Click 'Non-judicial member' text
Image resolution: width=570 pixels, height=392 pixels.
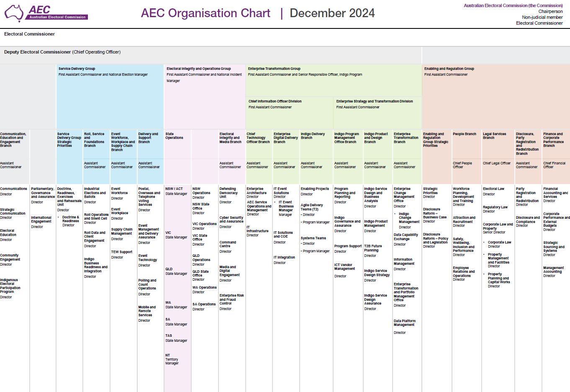(x=542, y=17)
